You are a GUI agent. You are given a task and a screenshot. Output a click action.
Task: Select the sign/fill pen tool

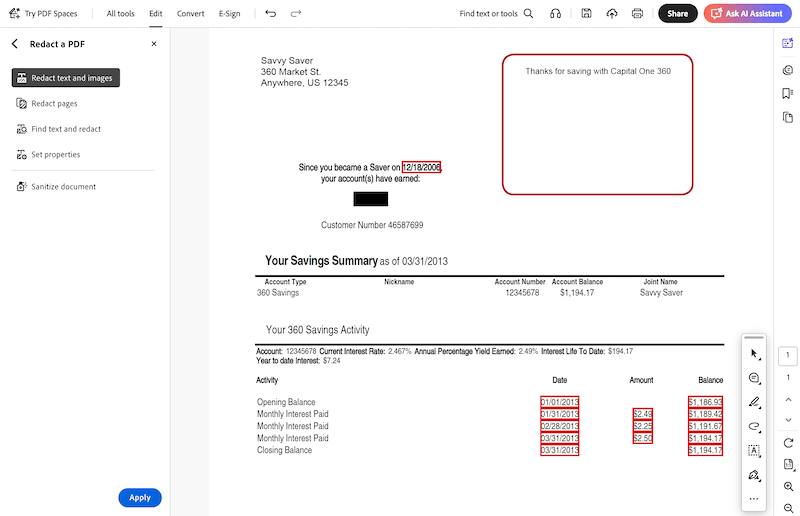point(754,475)
